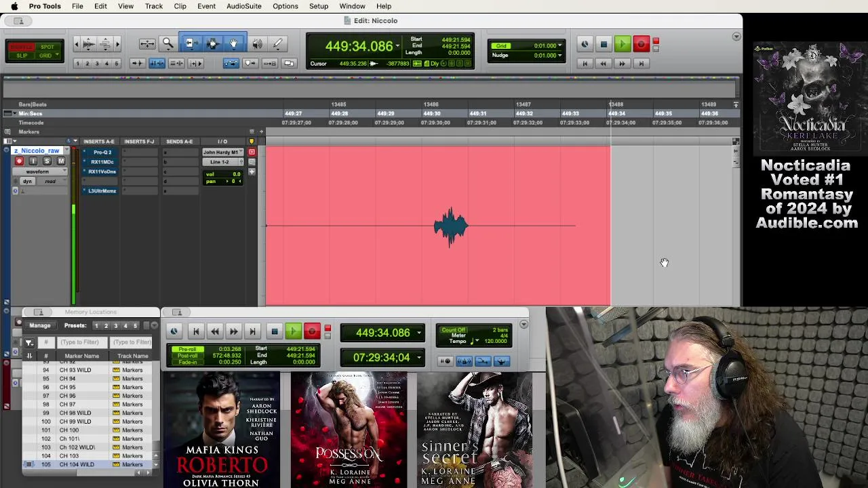Open the main counter format dropdown
This screenshot has height=488, width=868.
point(398,46)
